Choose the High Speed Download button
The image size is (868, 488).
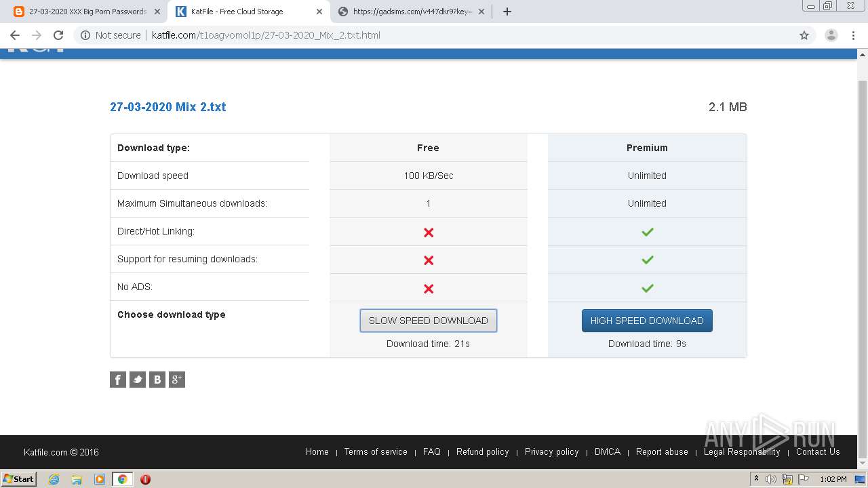[x=647, y=321]
